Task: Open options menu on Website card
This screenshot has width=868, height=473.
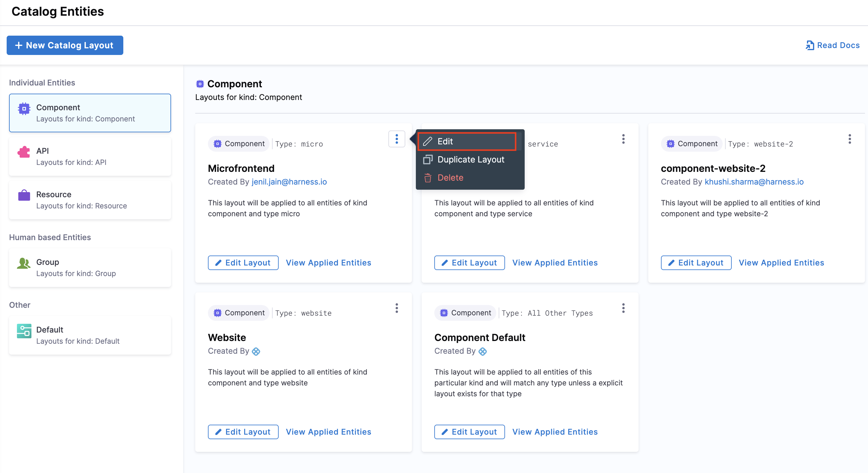Action: click(397, 308)
